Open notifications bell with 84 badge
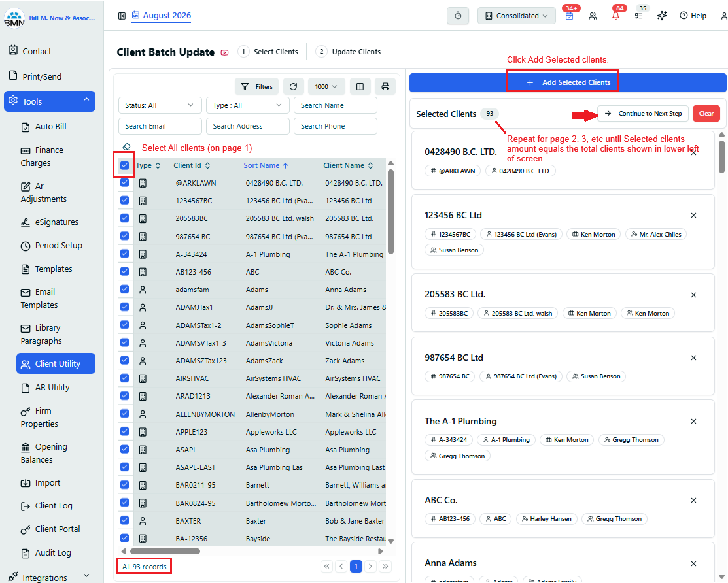 (615, 16)
